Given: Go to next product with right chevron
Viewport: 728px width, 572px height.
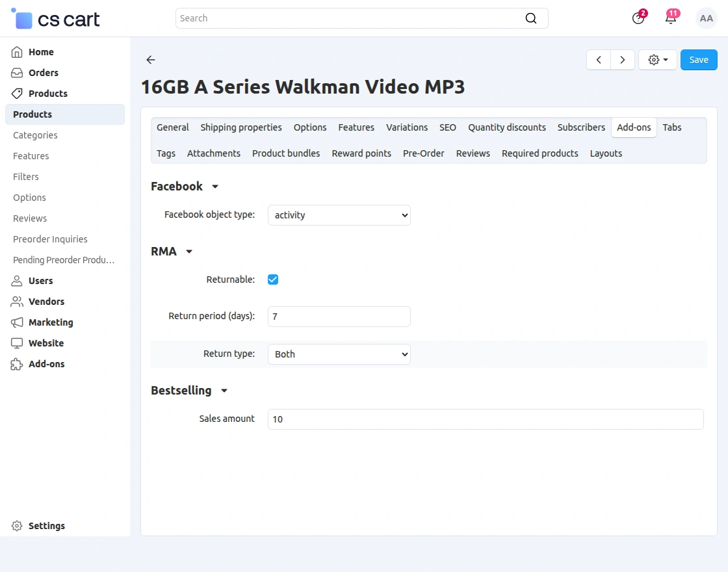Looking at the screenshot, I should 623,60.
